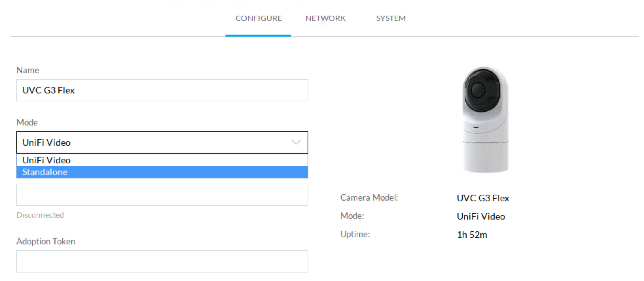Viewport: 644px width, 281px height.
Task: Click the Camera Model: label
Action: (369, 197)
